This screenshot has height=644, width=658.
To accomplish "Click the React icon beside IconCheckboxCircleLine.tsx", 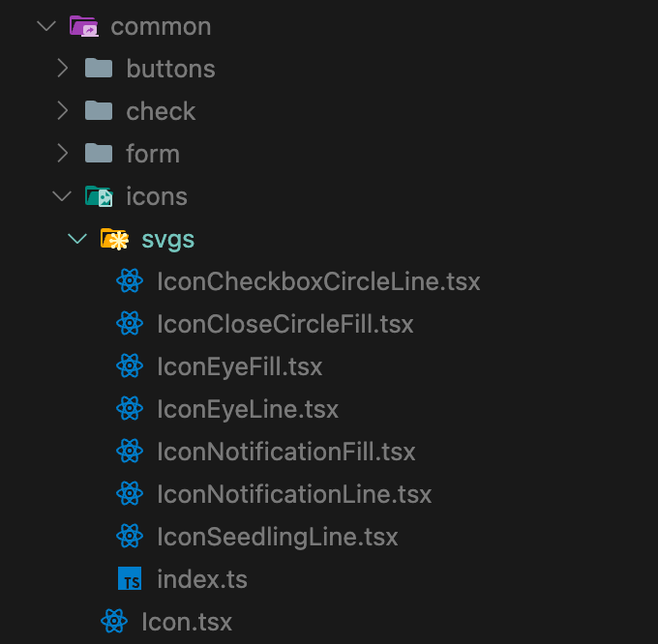I will point(129,281).
